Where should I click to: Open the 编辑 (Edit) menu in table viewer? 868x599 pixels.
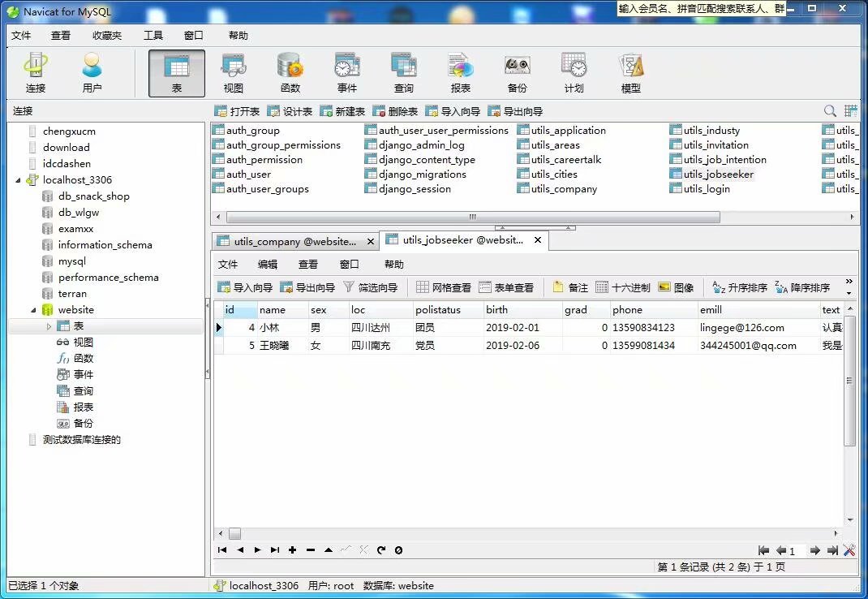click(x=268, y=265)
